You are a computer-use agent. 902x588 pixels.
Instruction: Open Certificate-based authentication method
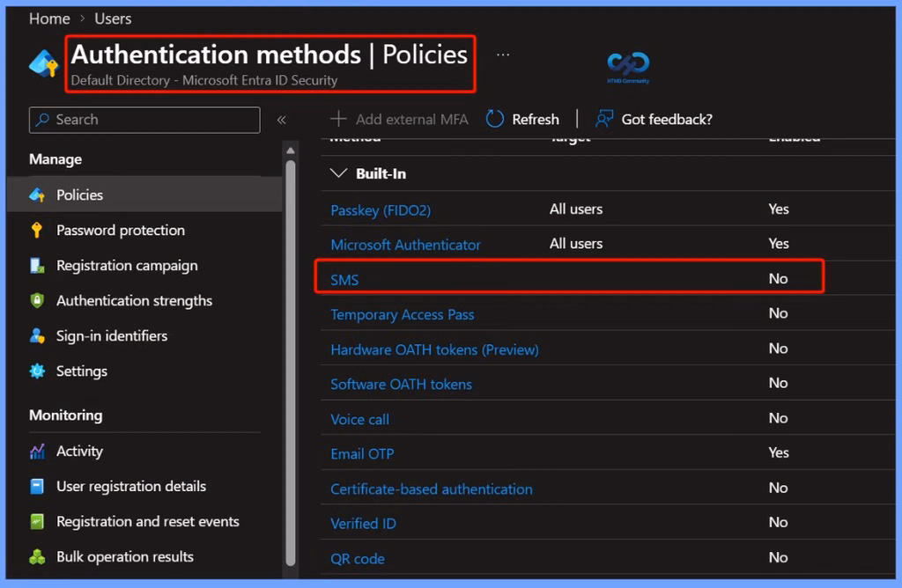tap(431, 489)
